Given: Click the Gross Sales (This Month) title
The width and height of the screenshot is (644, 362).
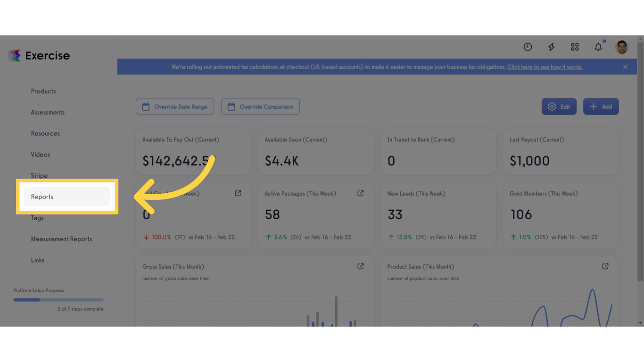Looking at the screenshot, I should (x=173, y=267).
